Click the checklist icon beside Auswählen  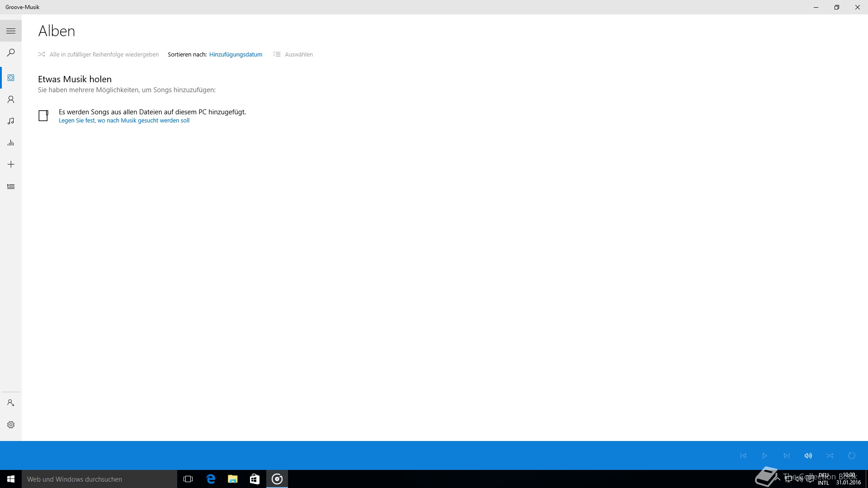click(x=277, y=54)
